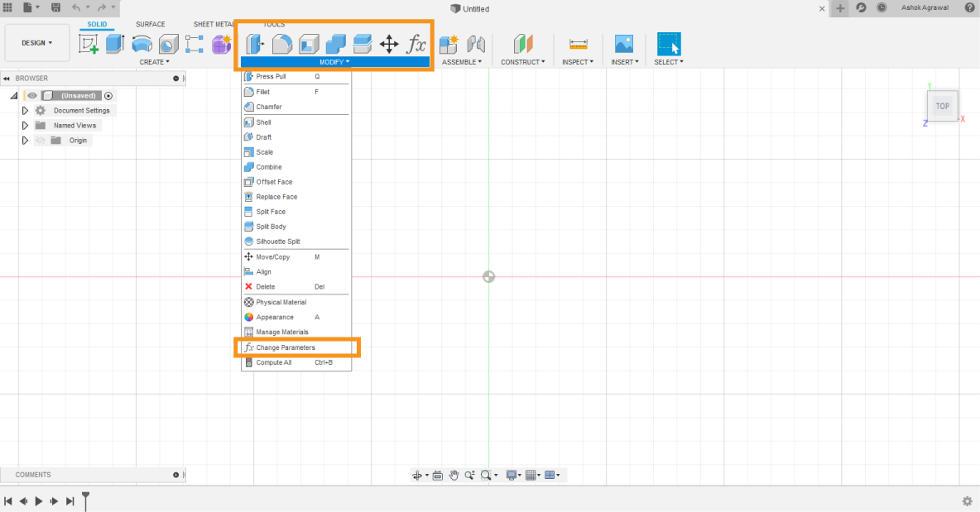980x512 pixels.
Task: Toggle visibility of the (Unsaved) component
Action: 31,95
